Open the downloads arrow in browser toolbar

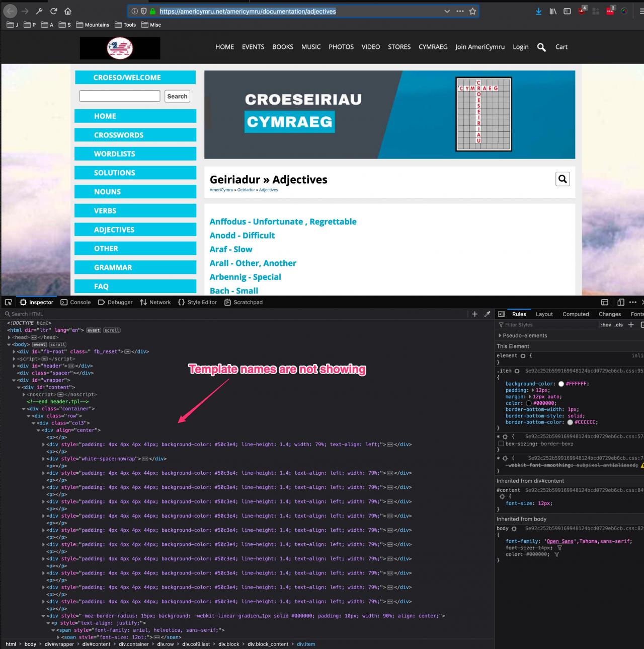[x=538, y=11]
